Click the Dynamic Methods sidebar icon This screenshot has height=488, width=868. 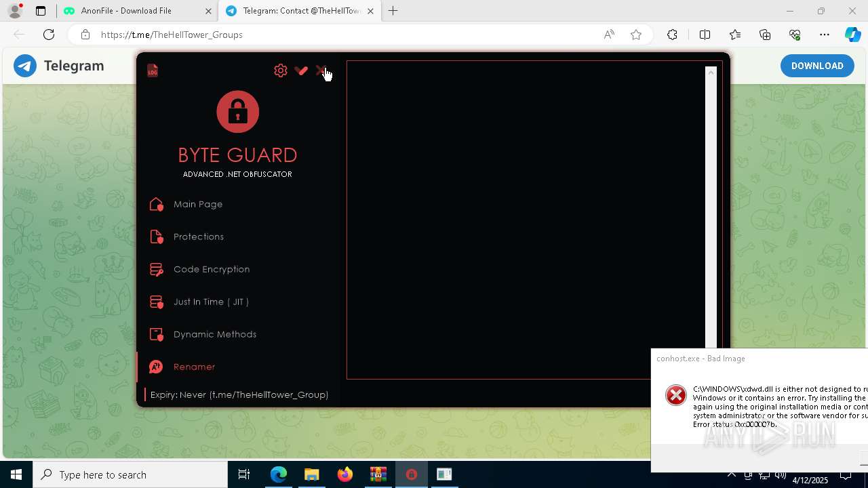click(x=157, y=334)
